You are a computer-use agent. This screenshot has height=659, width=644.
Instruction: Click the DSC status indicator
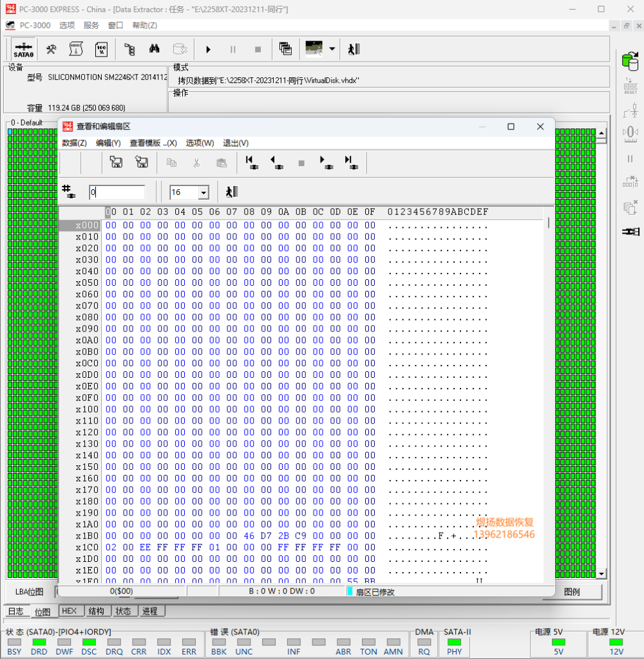tap(89, 642)
